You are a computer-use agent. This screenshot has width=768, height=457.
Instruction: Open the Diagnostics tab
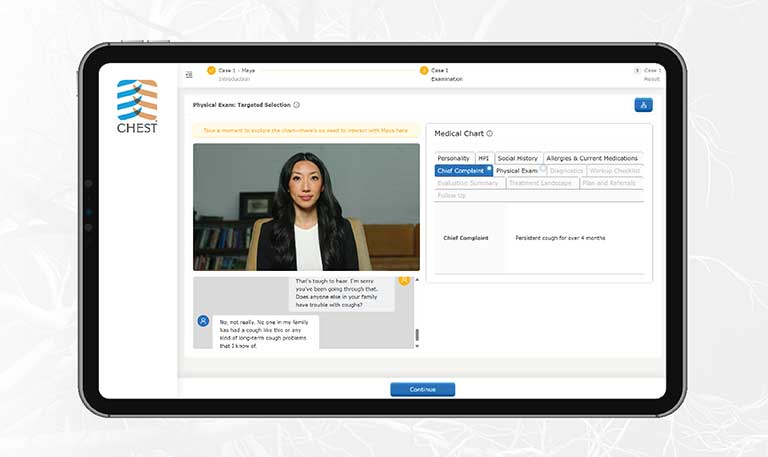(x=567, y=170)
